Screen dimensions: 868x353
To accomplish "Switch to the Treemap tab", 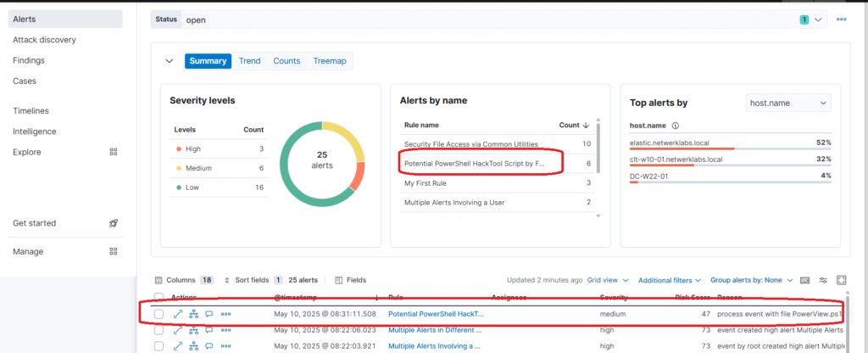I will 330,61.
